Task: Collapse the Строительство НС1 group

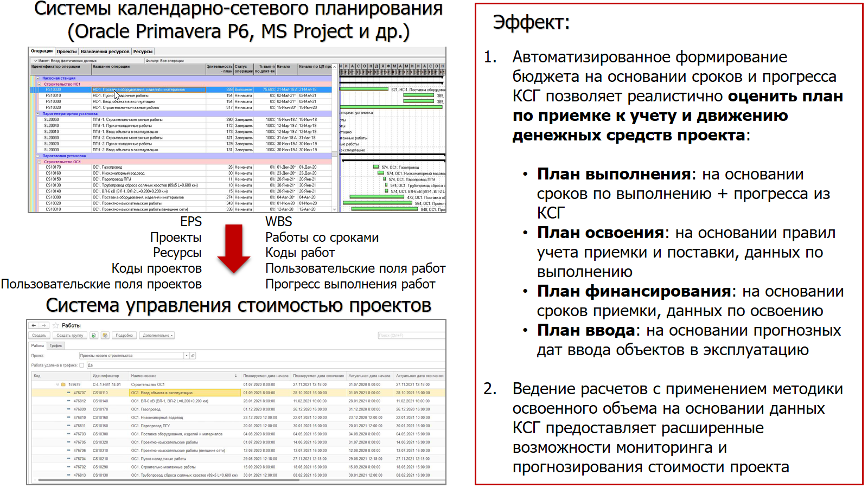Action: (40, 84)
